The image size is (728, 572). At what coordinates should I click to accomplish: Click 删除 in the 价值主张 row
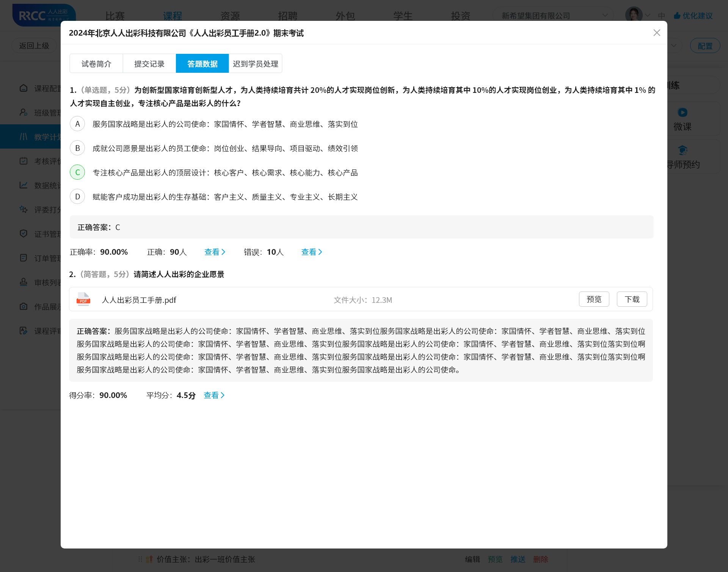541,559
